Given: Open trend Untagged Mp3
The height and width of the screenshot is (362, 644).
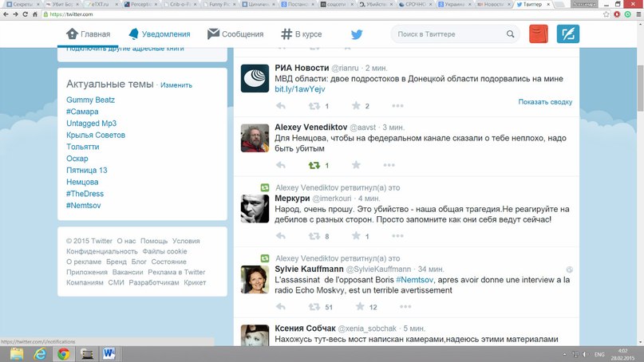Looking at the screenshot, I should (x=91, y=123).
